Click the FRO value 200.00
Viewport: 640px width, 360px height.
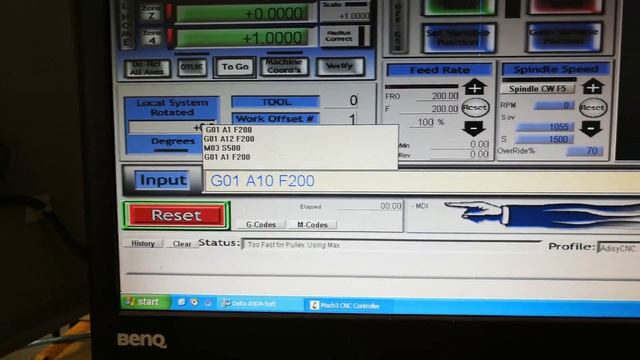pyautogui.click(x=438, y=96)
